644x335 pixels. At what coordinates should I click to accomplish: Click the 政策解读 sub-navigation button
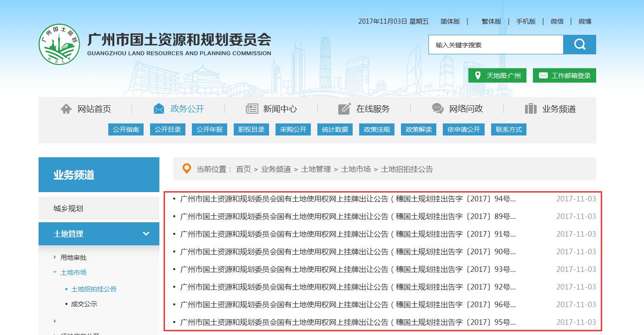[419, 129]
